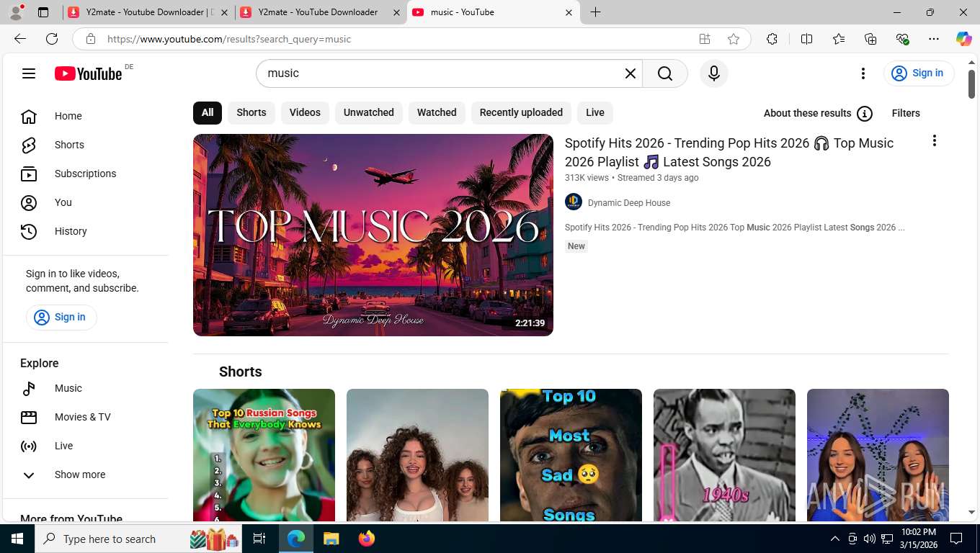Open Top 10 Most Sad Songs short

pos(571,455)
